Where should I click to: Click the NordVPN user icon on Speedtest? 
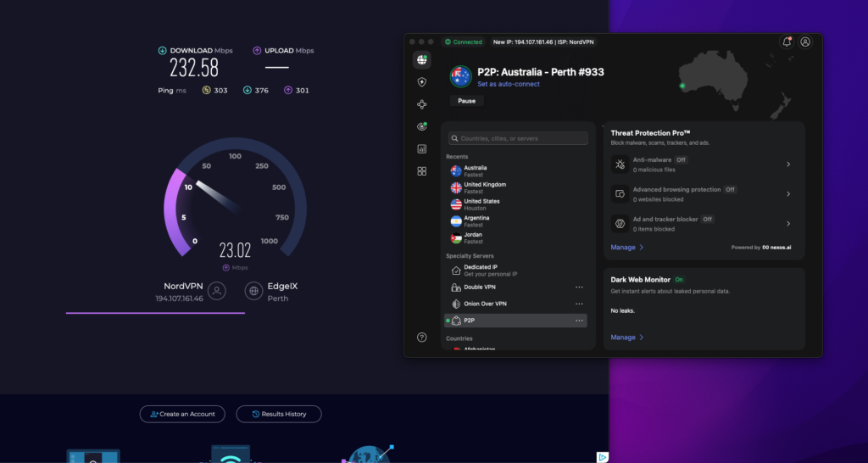click(216, 291)
